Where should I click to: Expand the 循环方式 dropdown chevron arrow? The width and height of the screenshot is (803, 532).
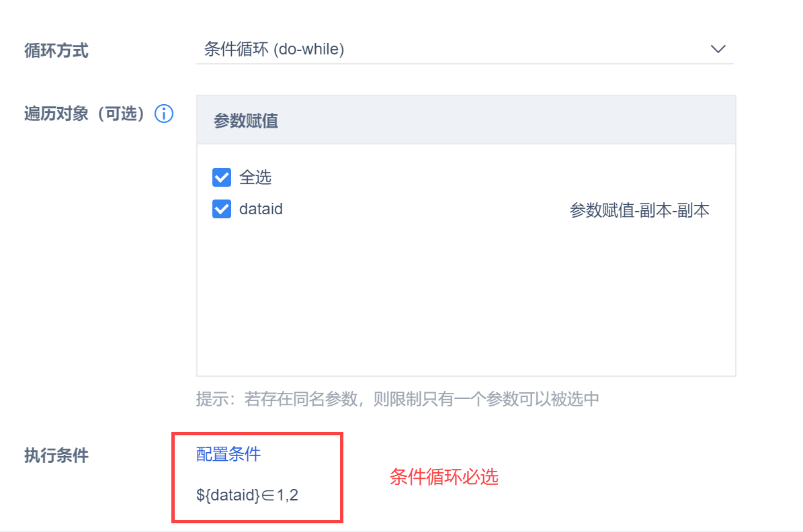(718, 49)
